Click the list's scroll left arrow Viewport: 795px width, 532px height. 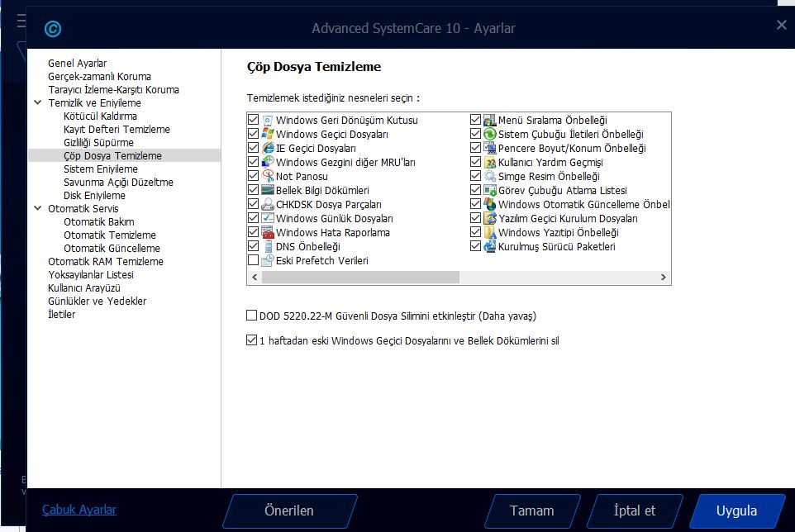point(255,277)
